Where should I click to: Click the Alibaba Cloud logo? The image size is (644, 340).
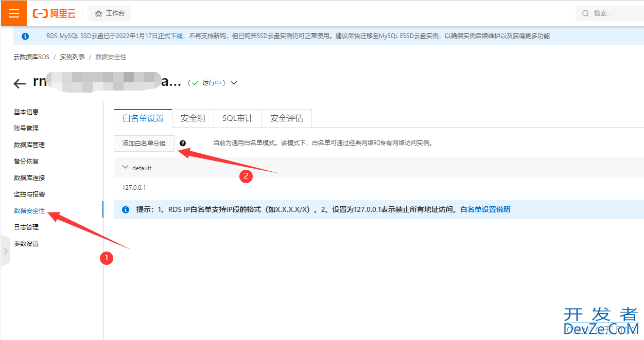pyautogui.click(x=54, y=14)
